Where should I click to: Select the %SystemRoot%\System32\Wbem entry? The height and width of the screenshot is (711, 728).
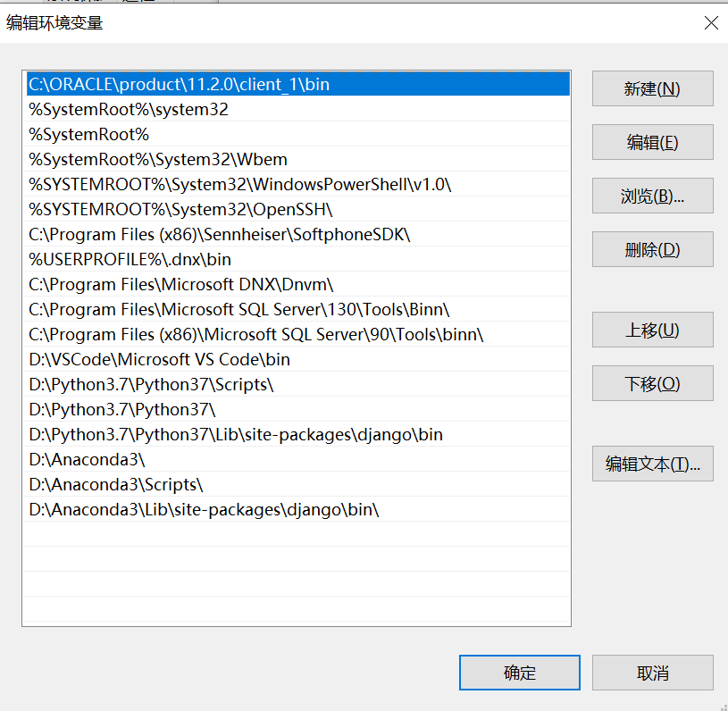(298, 159)
